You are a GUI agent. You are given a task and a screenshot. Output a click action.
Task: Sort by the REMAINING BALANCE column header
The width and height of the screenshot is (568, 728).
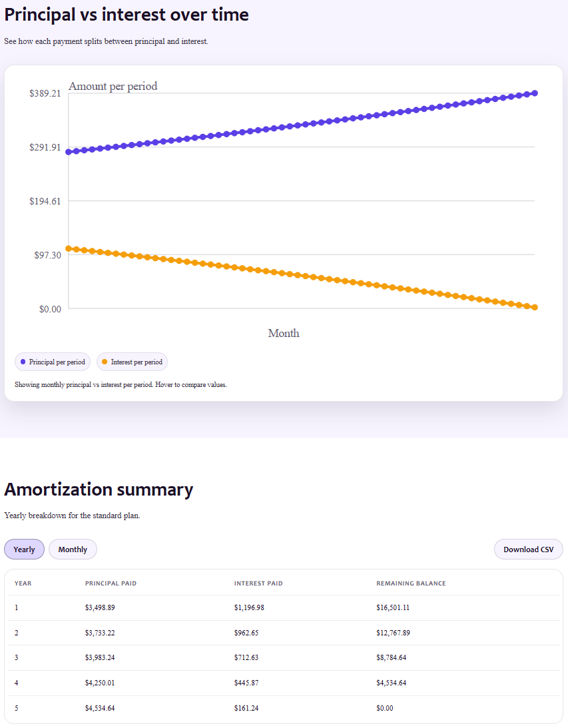[410, 583]
